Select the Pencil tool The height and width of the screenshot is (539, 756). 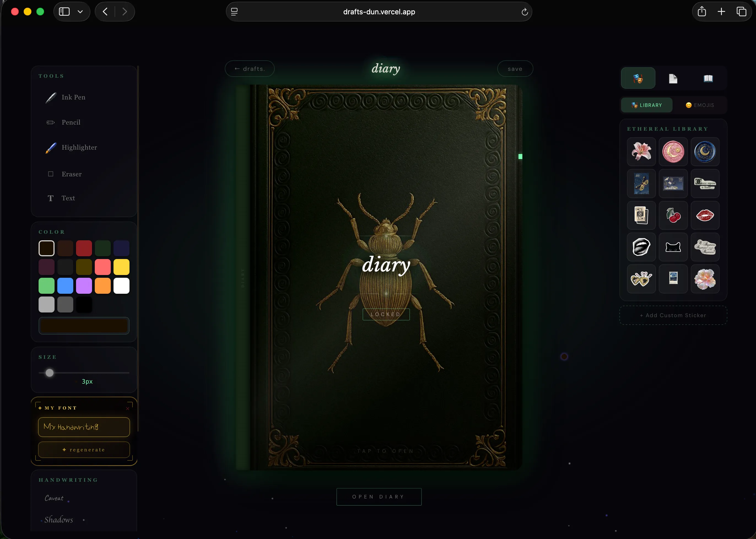tap(71, 122)
